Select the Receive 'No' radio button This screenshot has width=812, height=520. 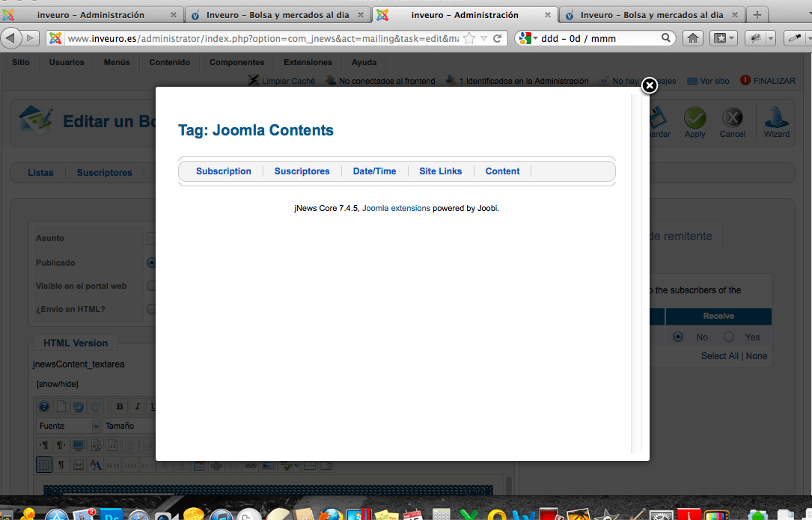coord(677,337)
